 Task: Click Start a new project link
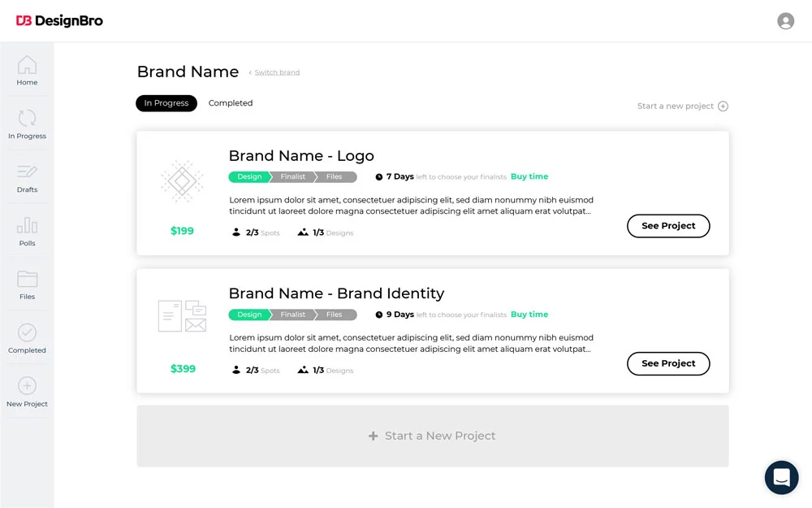tap(682, 106)
